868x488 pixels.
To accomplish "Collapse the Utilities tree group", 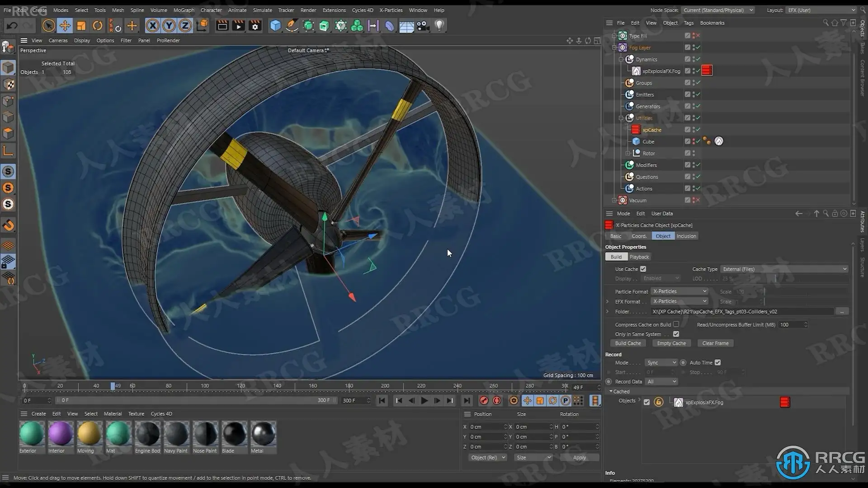I will click(621, 118).
